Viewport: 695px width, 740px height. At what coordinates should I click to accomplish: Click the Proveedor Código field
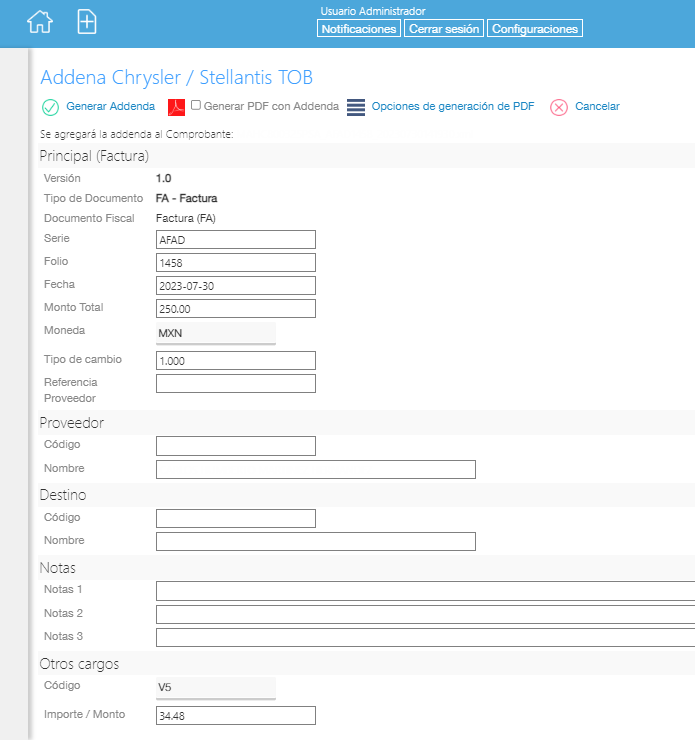[x=236, y=446]
